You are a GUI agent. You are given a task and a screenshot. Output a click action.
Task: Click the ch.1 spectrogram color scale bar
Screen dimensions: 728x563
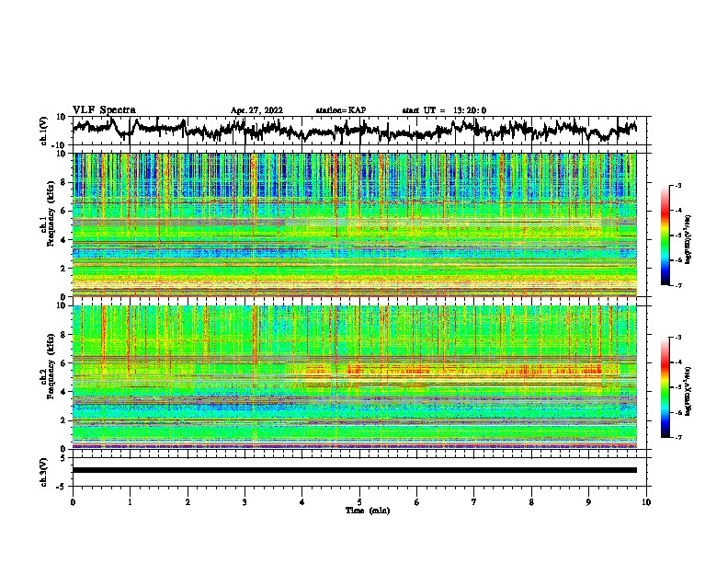point(665,236)
